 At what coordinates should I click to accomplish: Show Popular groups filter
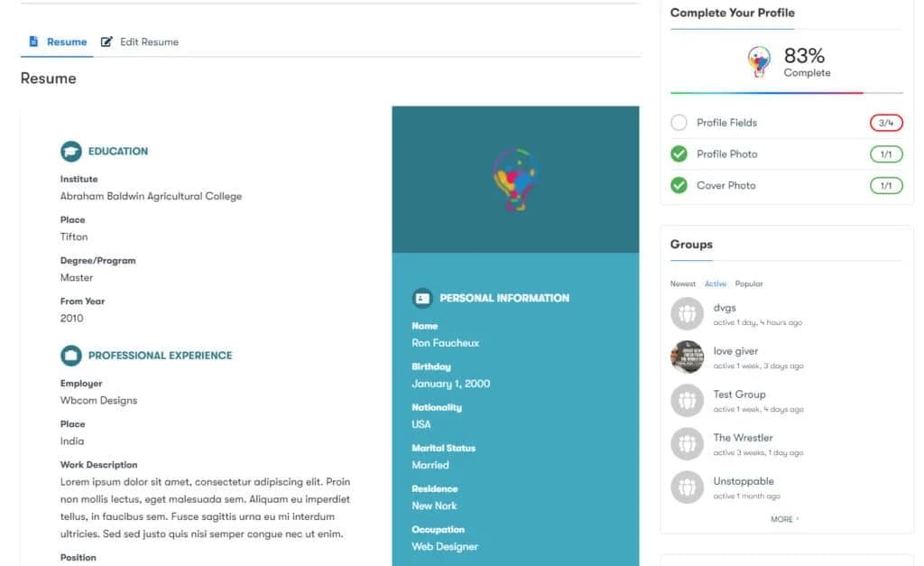(749, 284)
